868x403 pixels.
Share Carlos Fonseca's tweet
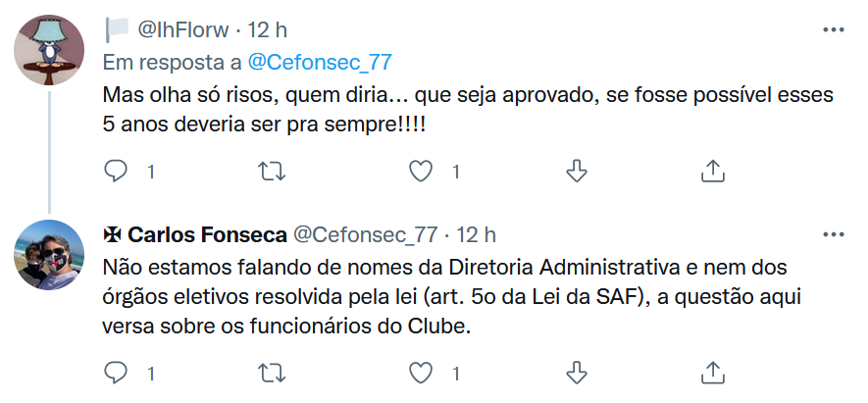tap(713, 373)
